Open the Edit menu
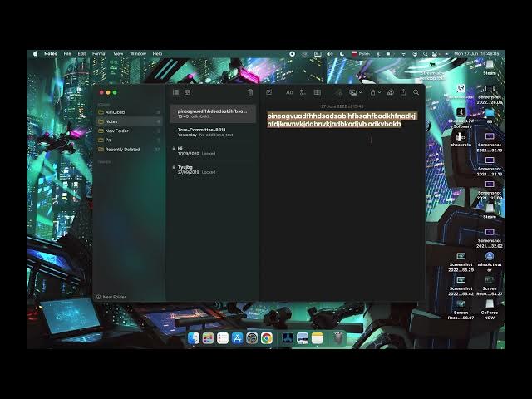Screen dimensions: 532x399 pyautogui.click(x=81, y=53)
